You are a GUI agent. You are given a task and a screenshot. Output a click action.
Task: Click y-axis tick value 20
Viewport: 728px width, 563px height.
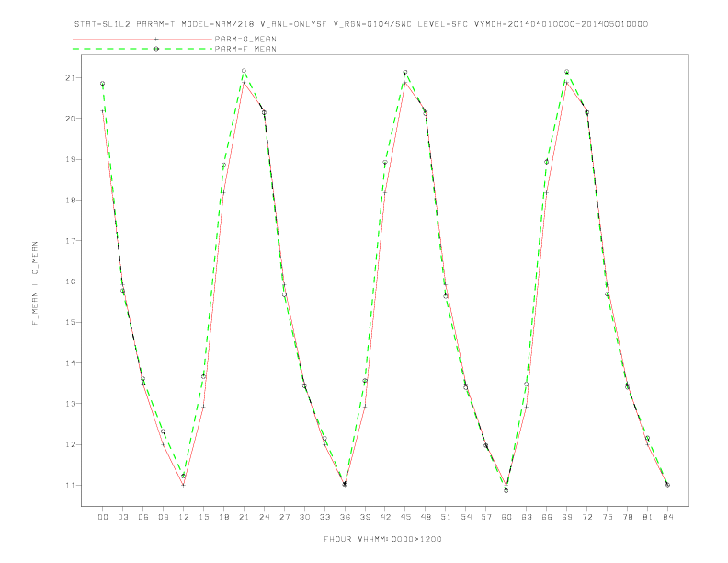70,119
